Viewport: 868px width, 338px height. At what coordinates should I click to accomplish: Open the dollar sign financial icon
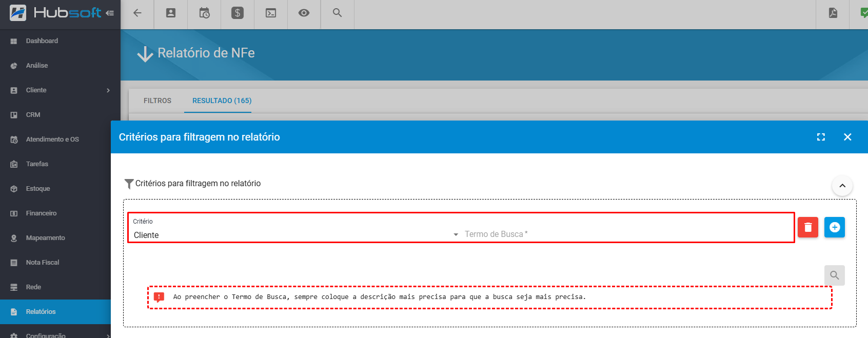click(238, 13)
